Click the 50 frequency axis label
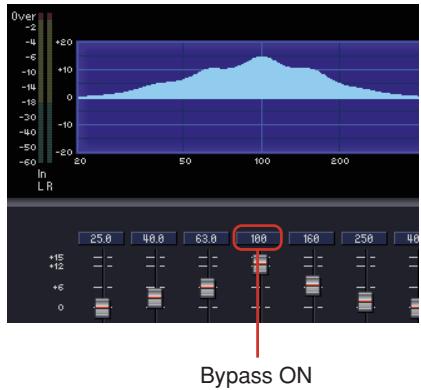Viewport: 421px width, 390px height. 185,161
